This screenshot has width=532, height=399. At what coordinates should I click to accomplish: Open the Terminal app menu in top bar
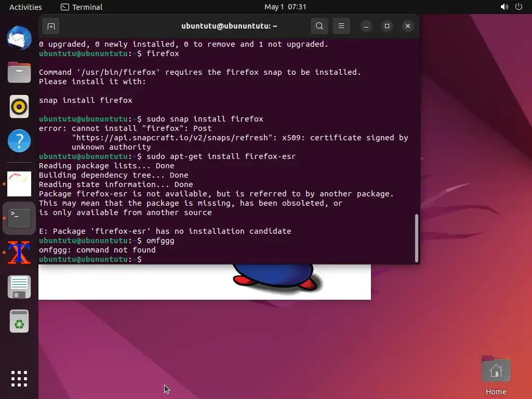pos(82,7)
